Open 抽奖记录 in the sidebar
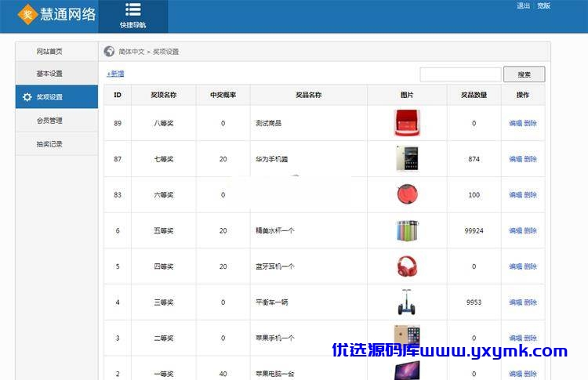 click(49, 144)
